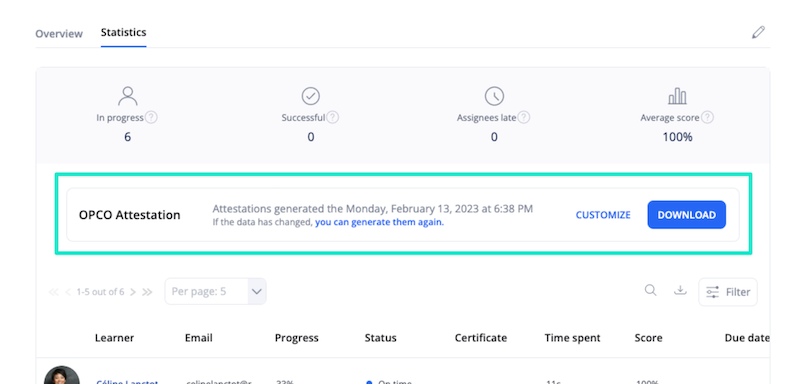Sort by Learner column header
The width and height of the screenshot is (800, 384).
114,338
